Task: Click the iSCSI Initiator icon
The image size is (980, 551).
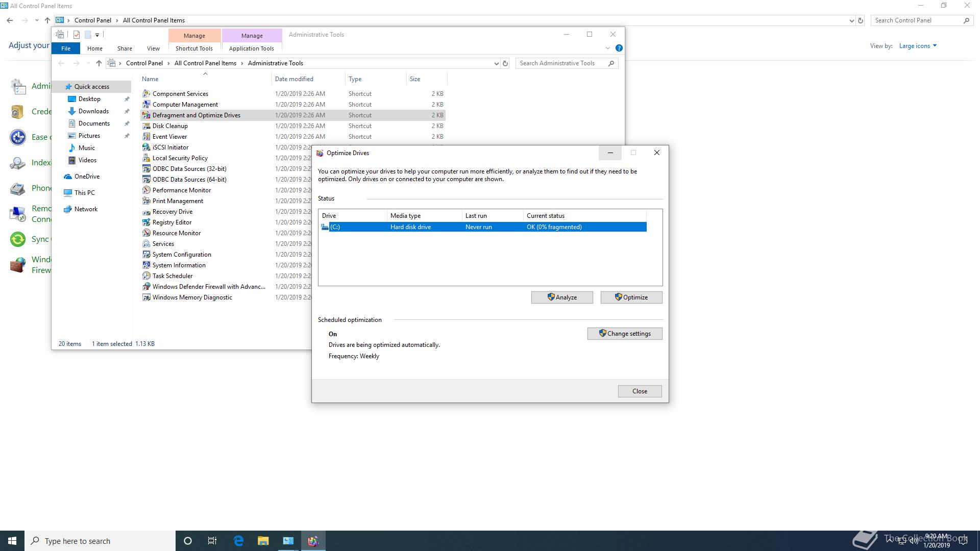Action: point(146,147)
